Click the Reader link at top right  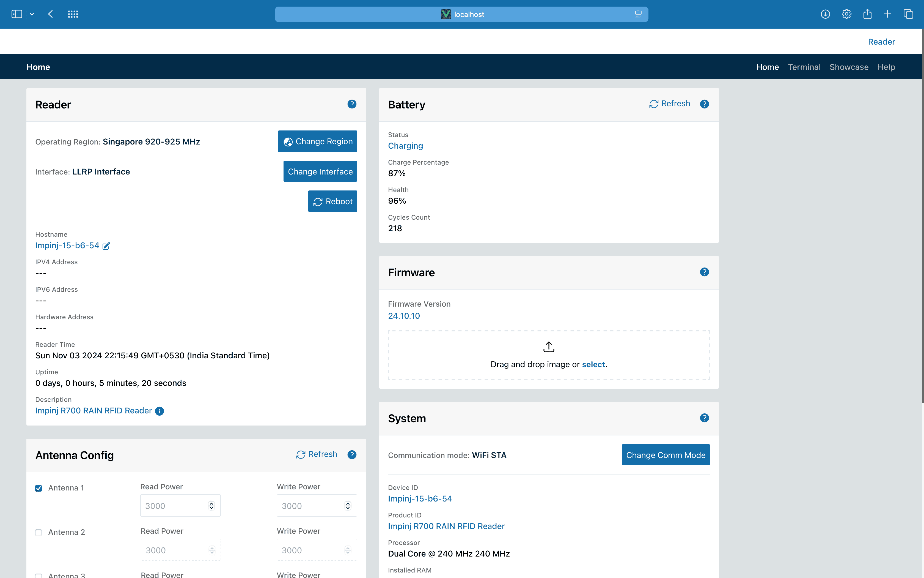pos(881,42)
